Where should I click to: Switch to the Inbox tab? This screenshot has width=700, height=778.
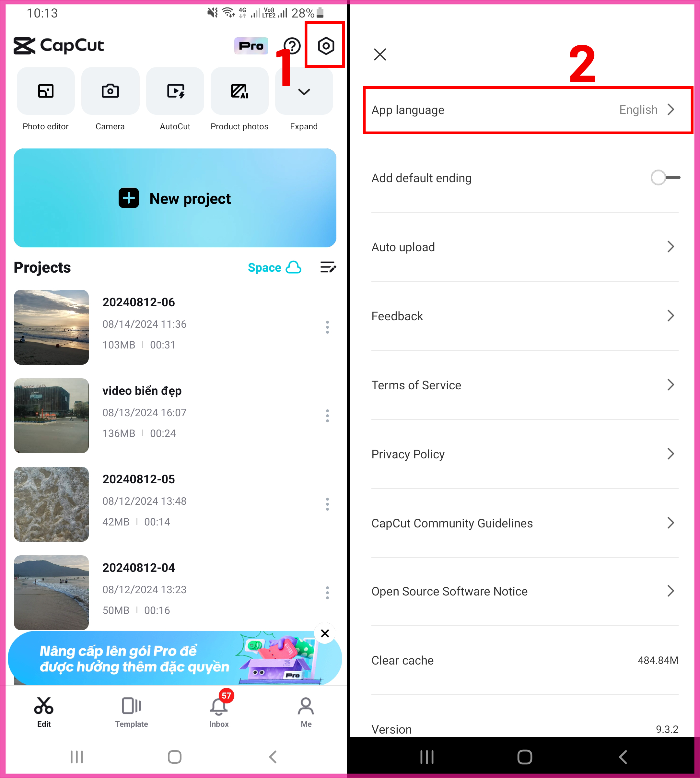tap(219, 712)
